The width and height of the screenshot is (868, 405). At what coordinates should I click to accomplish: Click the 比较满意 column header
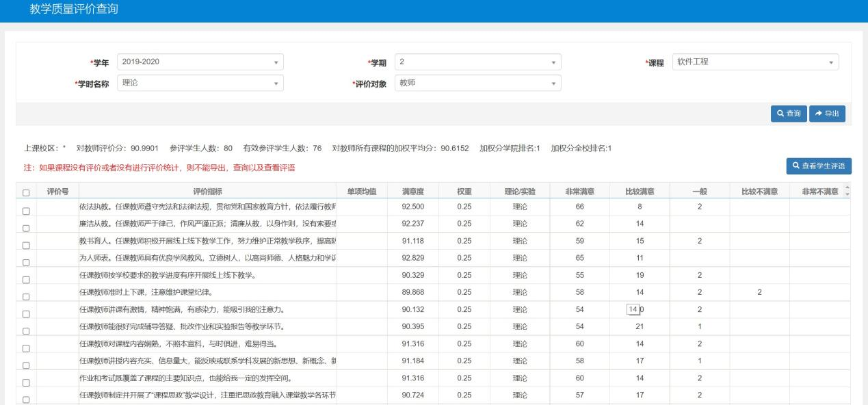pyautogui.click(x=639, y=192)
